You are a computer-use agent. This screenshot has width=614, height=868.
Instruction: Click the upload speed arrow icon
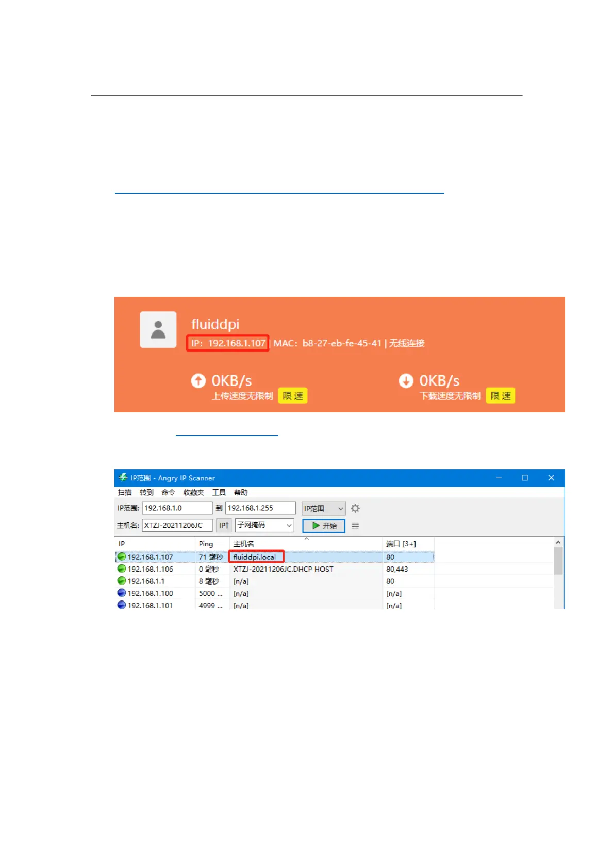click(198, 380)
